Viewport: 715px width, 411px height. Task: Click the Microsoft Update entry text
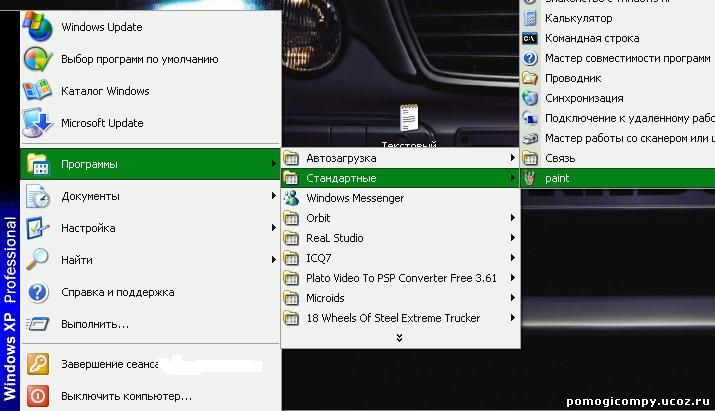pyautogui.click(x=102, y=123)
